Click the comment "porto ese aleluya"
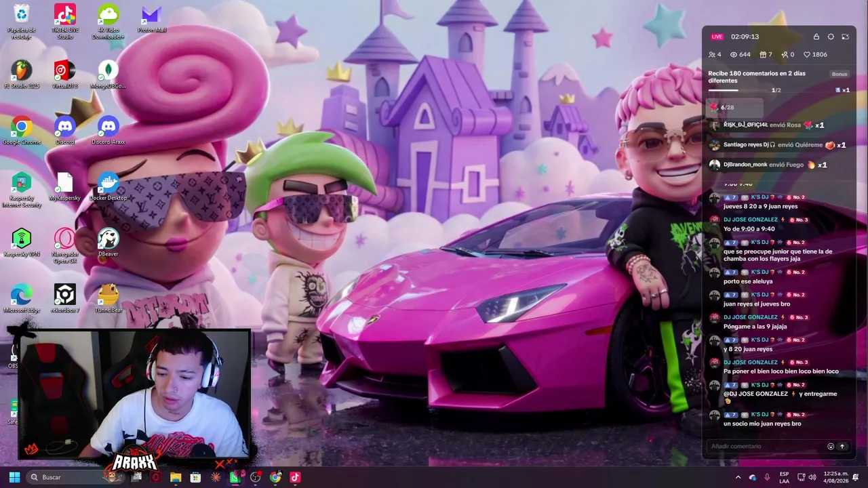Viewport: 868px width, 488px height. pos(748,281)
